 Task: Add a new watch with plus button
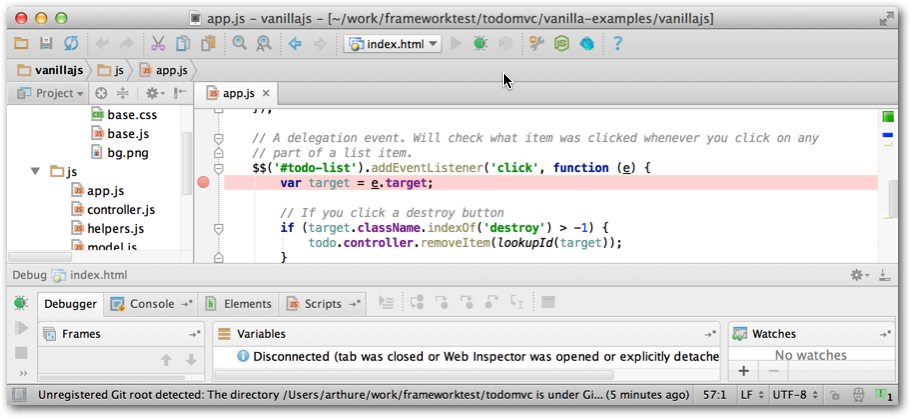click(x=743, y=372)
